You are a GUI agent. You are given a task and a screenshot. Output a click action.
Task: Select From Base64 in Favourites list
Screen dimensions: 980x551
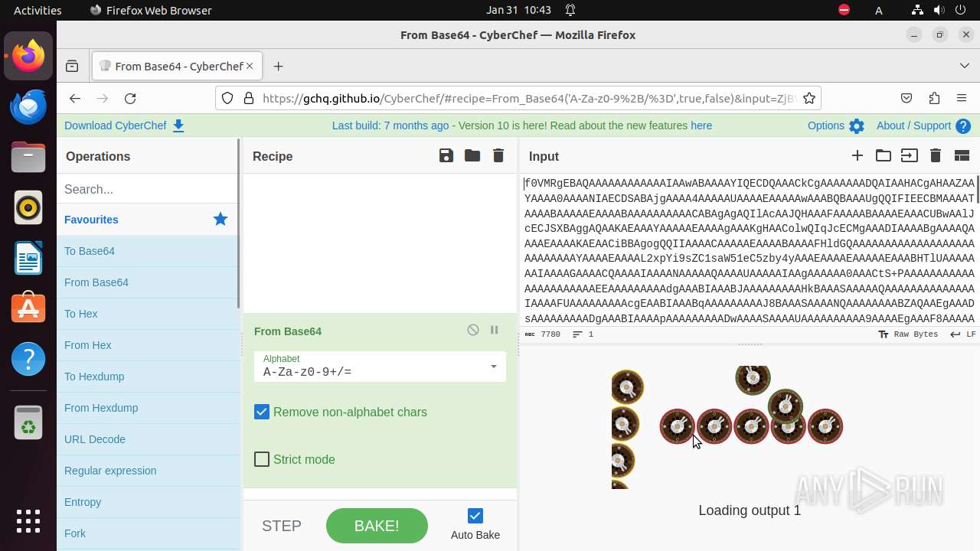(x=149, y=282)
